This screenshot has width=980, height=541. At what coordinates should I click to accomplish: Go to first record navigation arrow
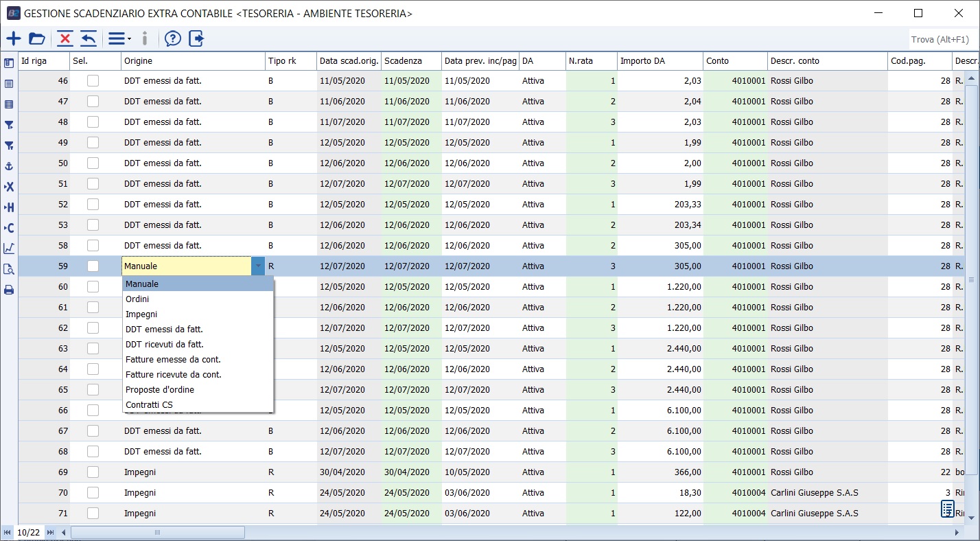tap(7, 532)
